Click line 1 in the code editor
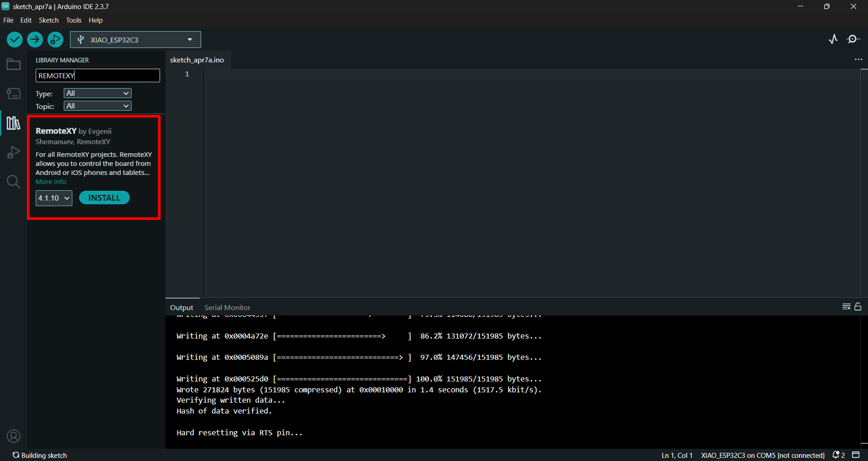 pos(532,74)
